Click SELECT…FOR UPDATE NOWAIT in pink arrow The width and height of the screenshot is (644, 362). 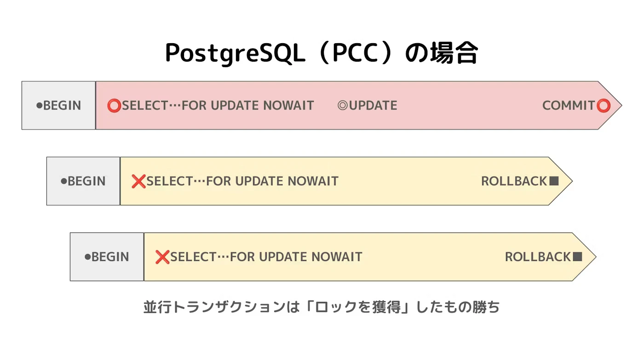(x=218, y=106)
